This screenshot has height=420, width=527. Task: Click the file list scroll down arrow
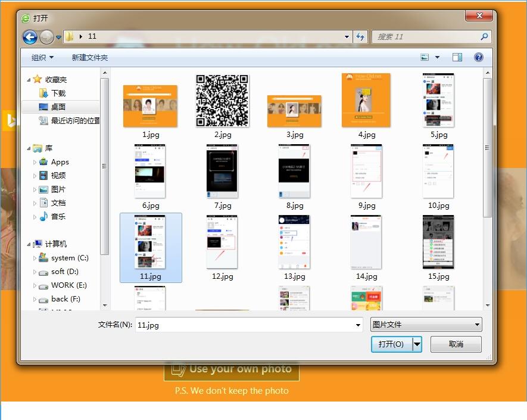tap(488, 306)
